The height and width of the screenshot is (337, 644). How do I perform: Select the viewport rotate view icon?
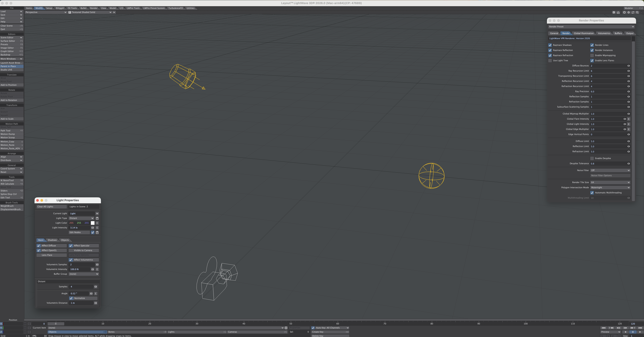click(x=633, y=12)
